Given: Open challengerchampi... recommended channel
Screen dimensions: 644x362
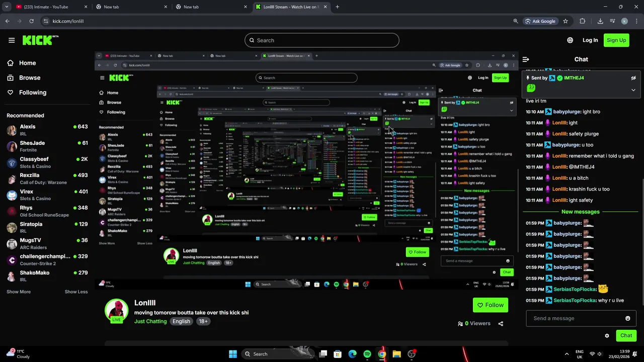Looking at the screenshot, I should click(x=47, y=259).
